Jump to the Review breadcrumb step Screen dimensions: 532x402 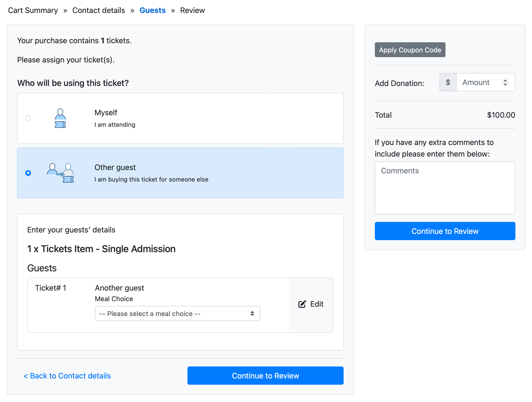[192, 10]
